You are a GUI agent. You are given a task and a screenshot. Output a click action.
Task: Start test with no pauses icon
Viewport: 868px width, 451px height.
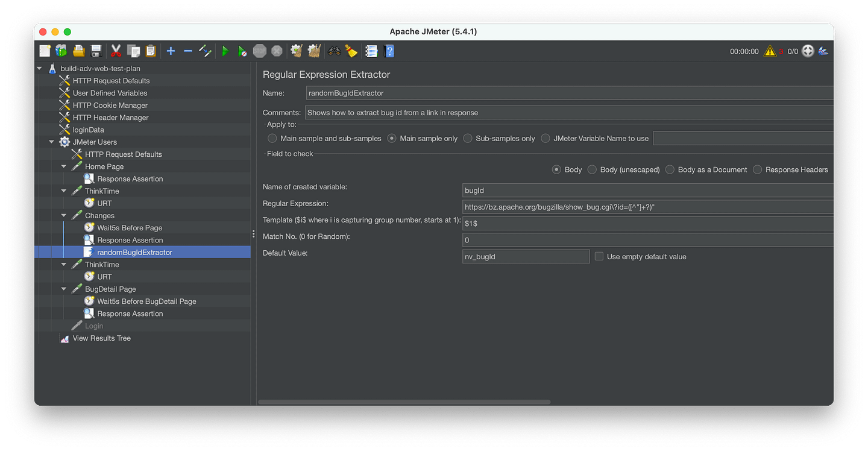click(242, 51)
